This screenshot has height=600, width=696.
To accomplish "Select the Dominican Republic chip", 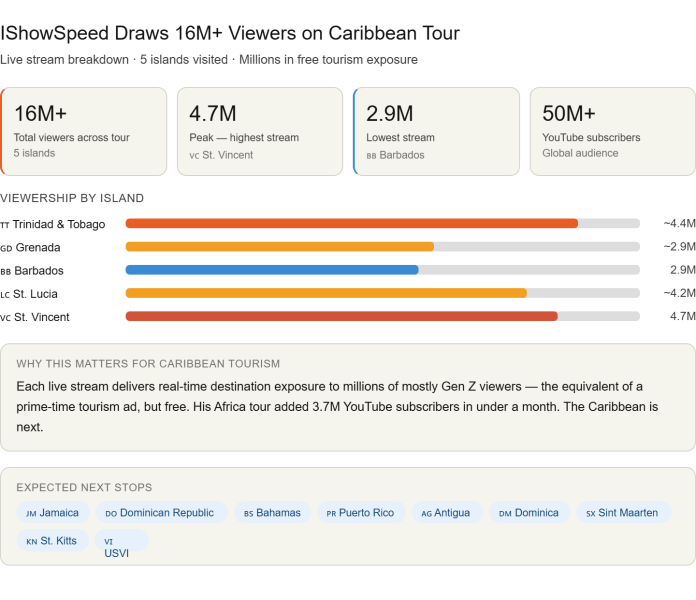I will coord(160,513).
